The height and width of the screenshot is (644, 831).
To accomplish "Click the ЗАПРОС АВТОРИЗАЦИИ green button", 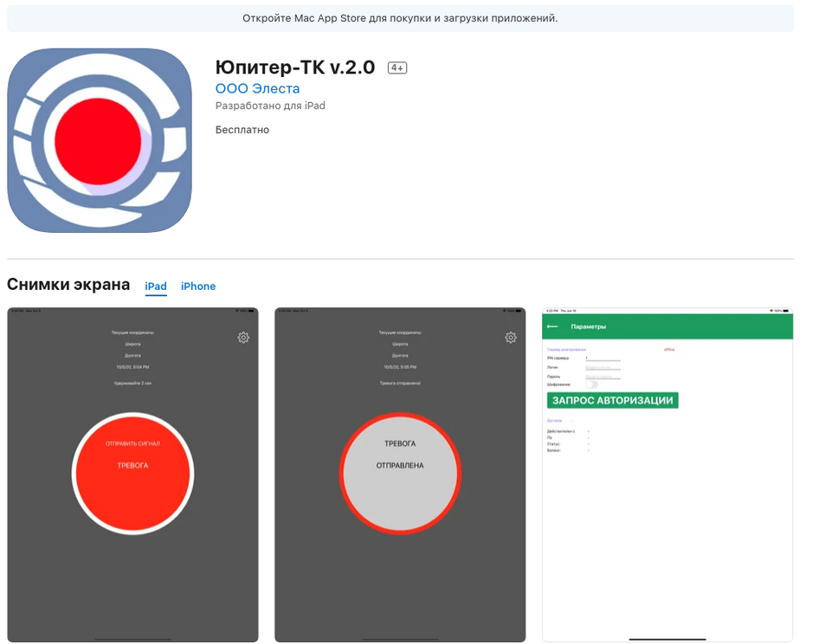I will tap(613, 400).
